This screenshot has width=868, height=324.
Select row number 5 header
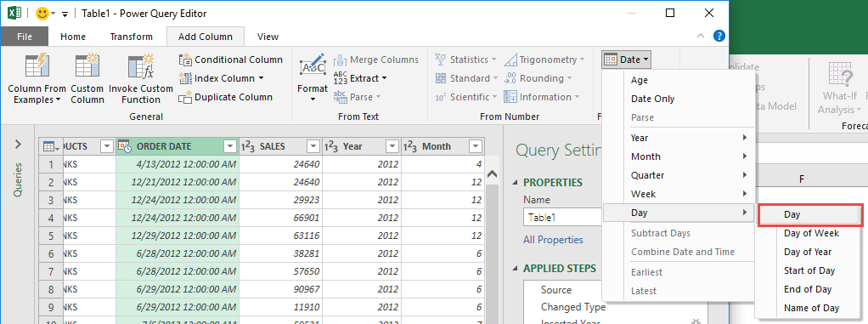(51, 236)
